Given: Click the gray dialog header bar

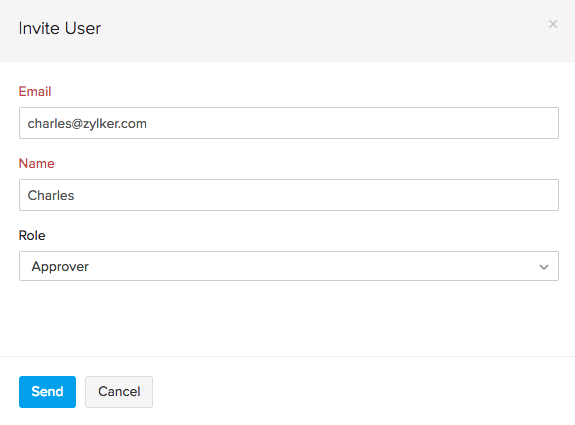Looking at the screenshot, I should tap(288, 31).
